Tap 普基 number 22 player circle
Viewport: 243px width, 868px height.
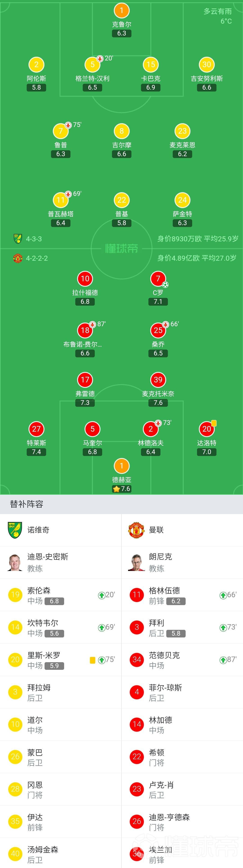click(121, 200)
